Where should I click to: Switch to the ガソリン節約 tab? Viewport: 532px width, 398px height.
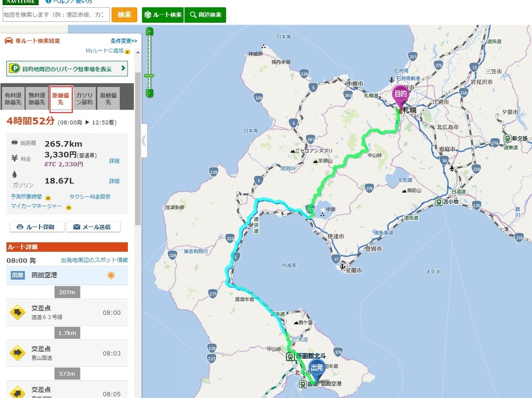pyautogui.click(x=85, y=99)
